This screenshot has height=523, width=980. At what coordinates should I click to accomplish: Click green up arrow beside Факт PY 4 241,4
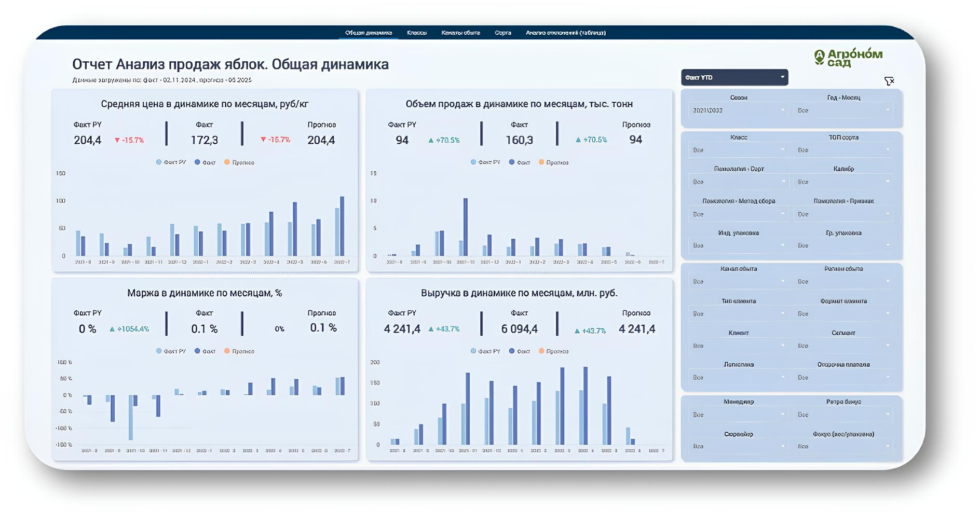pyautogui.click(x=431, y=329)
